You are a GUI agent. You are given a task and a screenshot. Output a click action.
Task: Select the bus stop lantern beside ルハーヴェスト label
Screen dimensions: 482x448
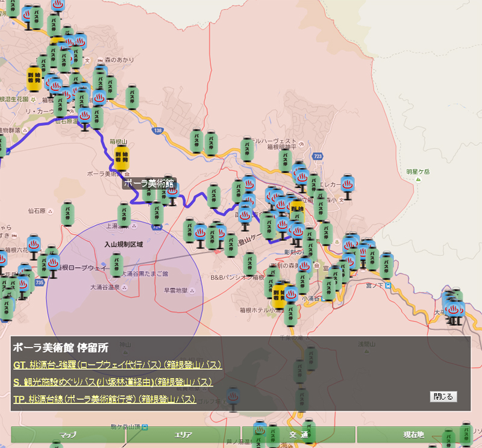[x=247, y=149]
